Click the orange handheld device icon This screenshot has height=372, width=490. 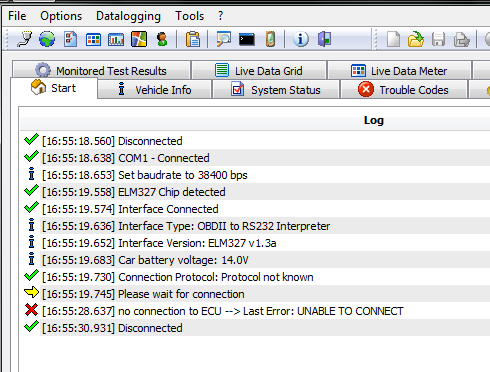click(x=270, y=39)
